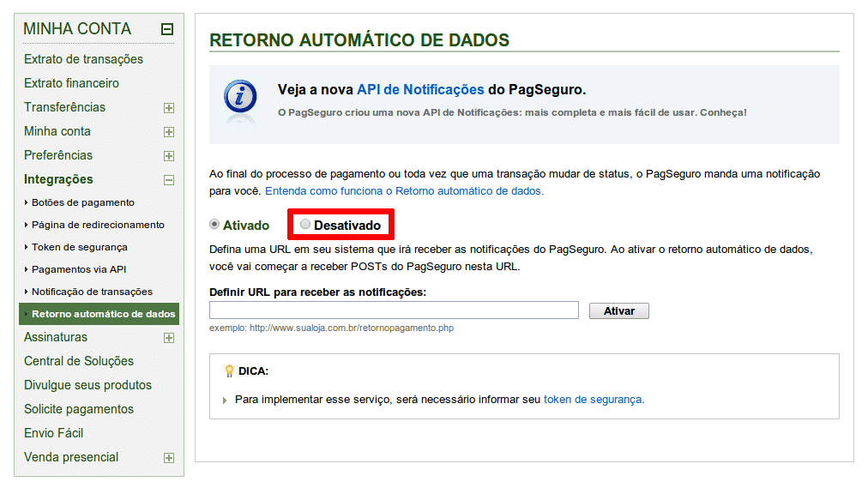The width and height of the screenshot is (868, 494).
Task: Select Retorno automático de dados item
Action: coord(99,314)
